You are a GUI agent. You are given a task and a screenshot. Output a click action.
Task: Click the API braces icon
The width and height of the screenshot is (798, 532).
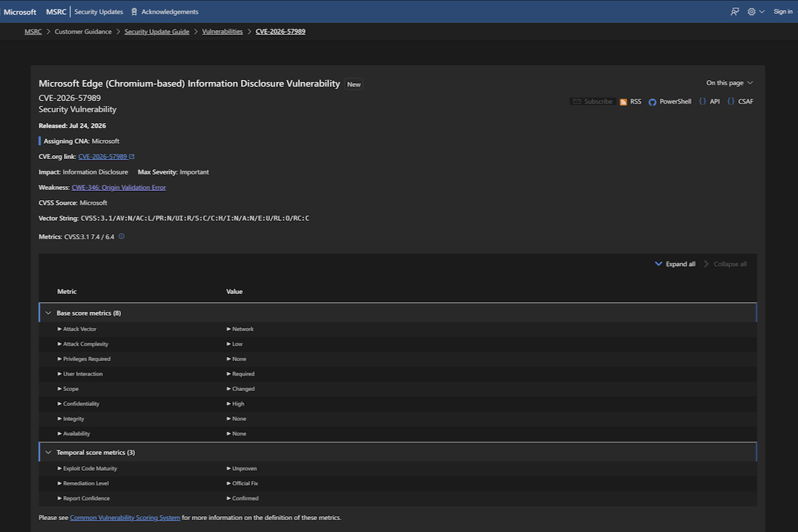click(x=702, y=102)
